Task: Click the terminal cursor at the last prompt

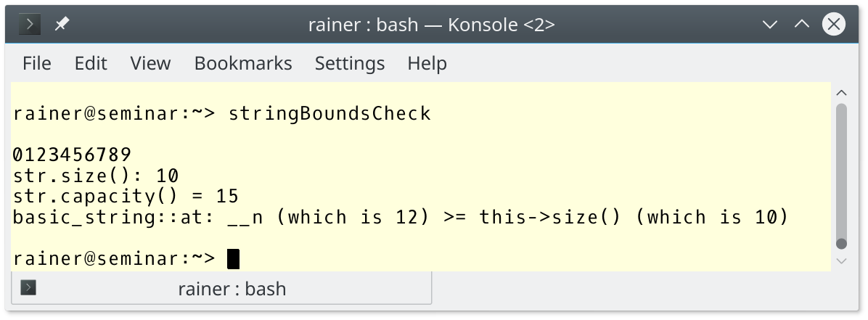Action: pyautogui.click(x=233, y=258)
